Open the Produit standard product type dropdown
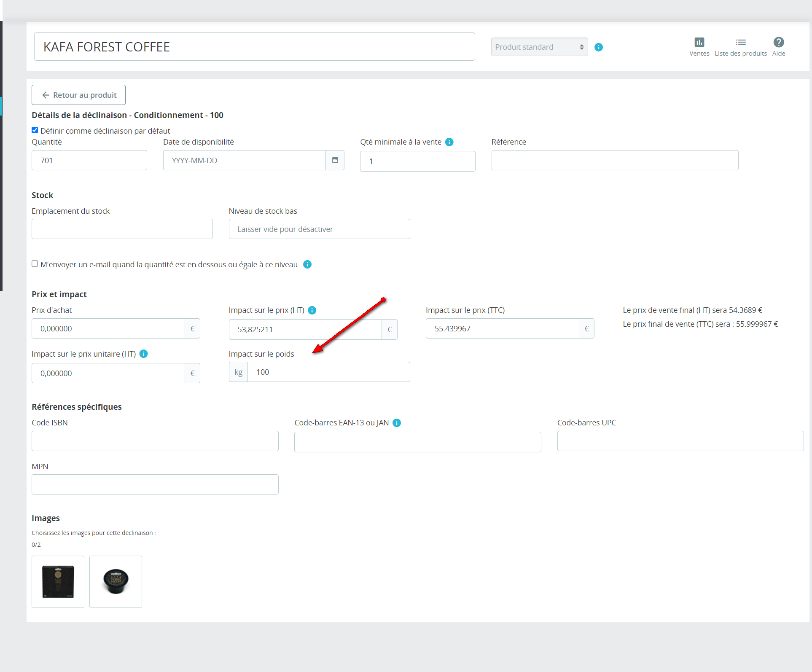 (539, 47)
